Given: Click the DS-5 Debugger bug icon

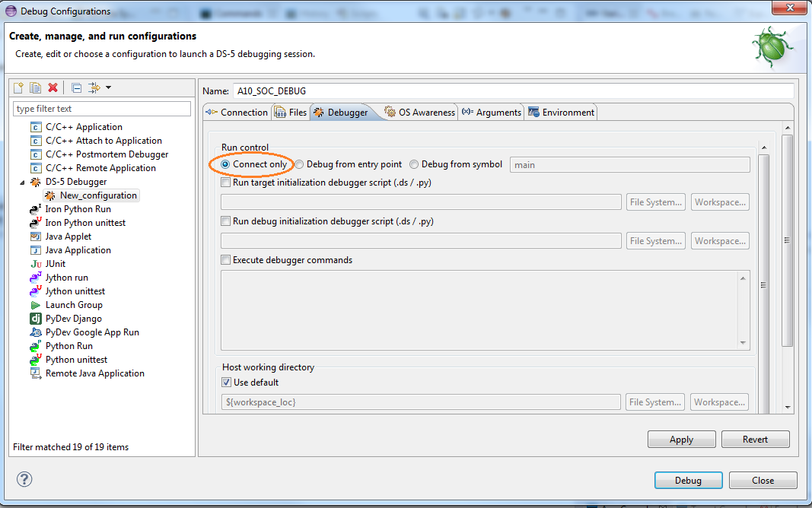Looking at the screenshot, I should coord(36,182).
